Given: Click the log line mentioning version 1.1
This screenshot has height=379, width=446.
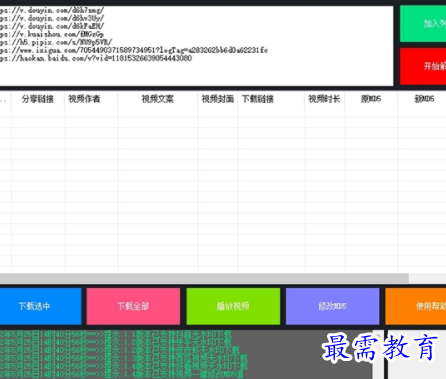Looking at the screenshot, I should click(116, 334).
